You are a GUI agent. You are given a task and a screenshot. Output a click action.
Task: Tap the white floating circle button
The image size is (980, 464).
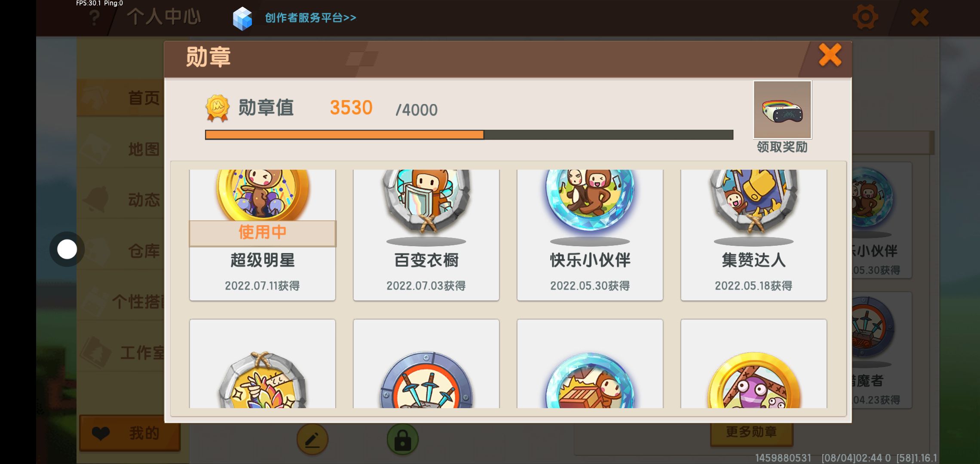pyautogui.click(x=67, y=249)
